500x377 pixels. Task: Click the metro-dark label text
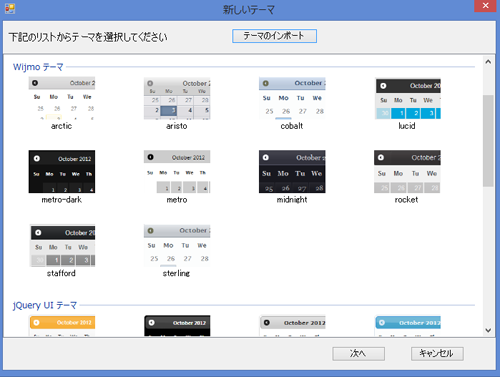tap(62, 200)
